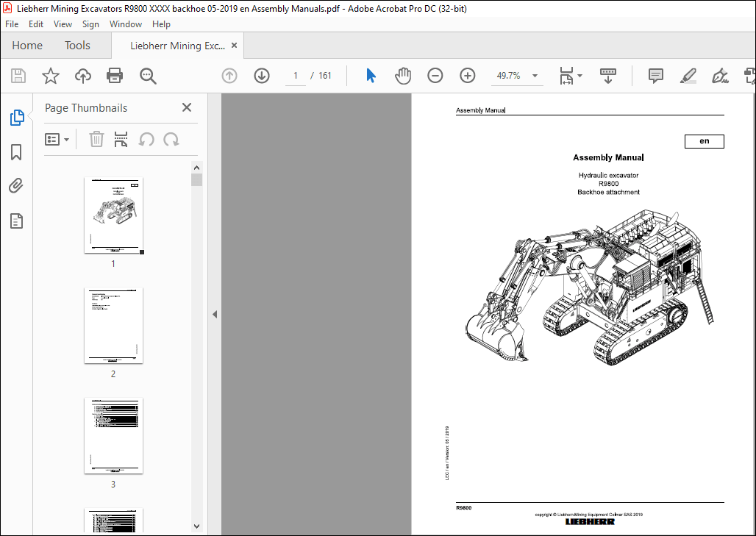The image size is (756, 536).
Task: Open the View menu
Action: tap(63, 24)
